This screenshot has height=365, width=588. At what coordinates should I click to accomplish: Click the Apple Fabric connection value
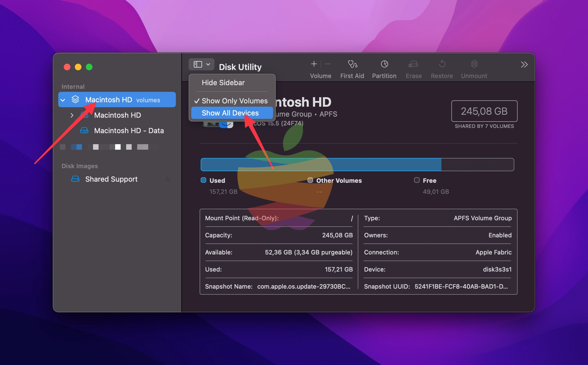[x=493, y=253]
